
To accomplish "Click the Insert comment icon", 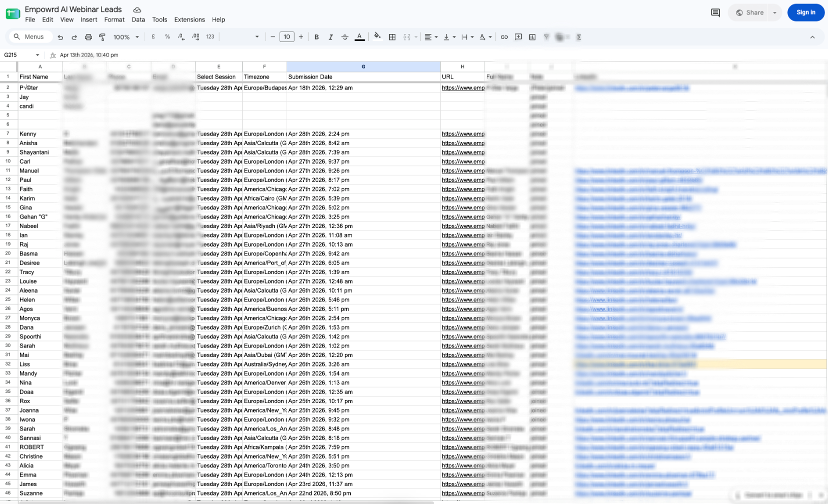I will 518,37.
